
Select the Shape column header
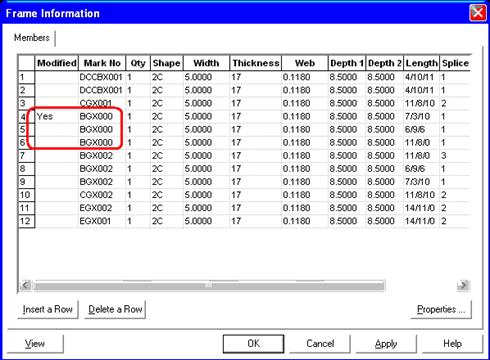(167, 63)
